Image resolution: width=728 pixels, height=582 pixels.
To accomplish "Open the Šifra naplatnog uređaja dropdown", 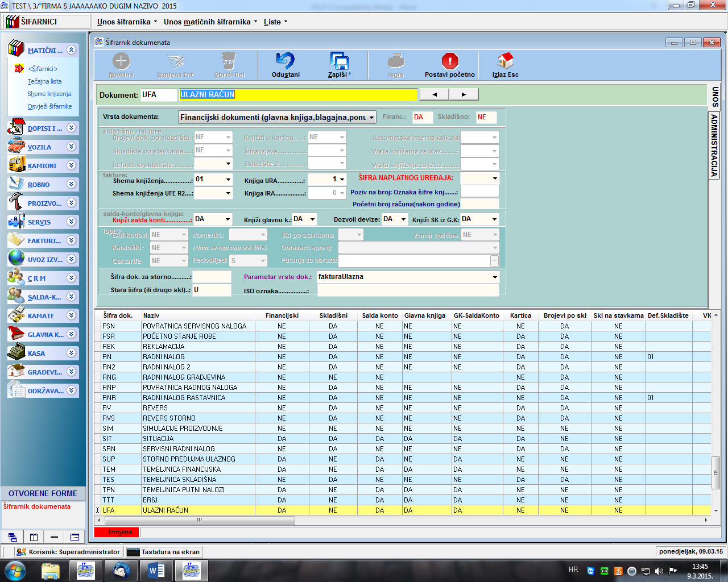I will [x=495, y=178].
